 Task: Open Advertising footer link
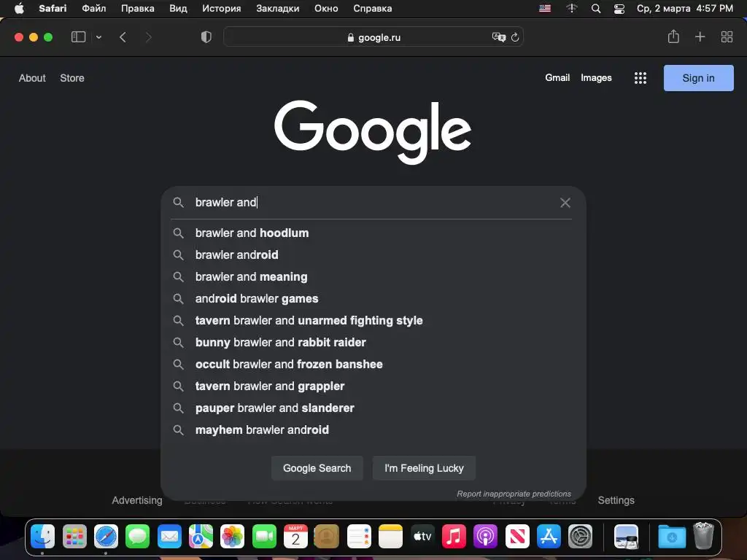click(137, 500)
